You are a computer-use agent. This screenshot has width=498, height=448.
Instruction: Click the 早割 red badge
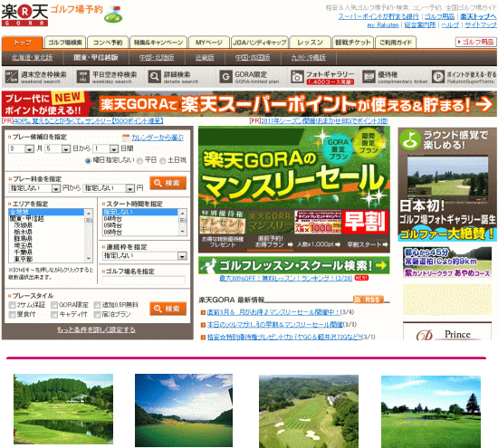pos(365,222)
